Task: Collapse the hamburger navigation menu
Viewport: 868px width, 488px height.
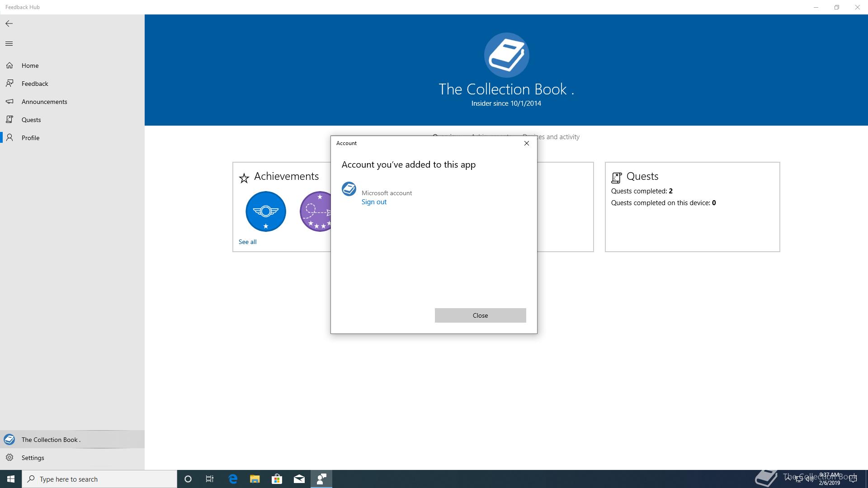Action: point(9,44)
